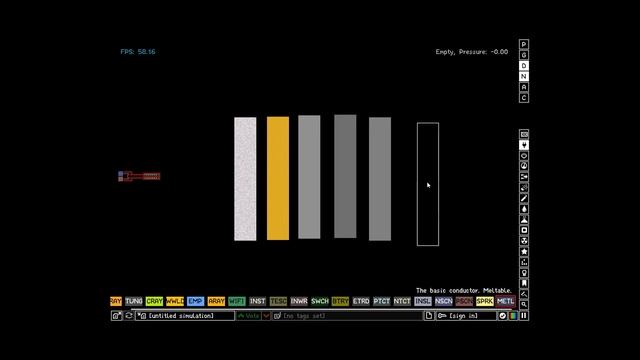The image size is (640, 360).
Task: Select the EMP element
Action: 196,301
